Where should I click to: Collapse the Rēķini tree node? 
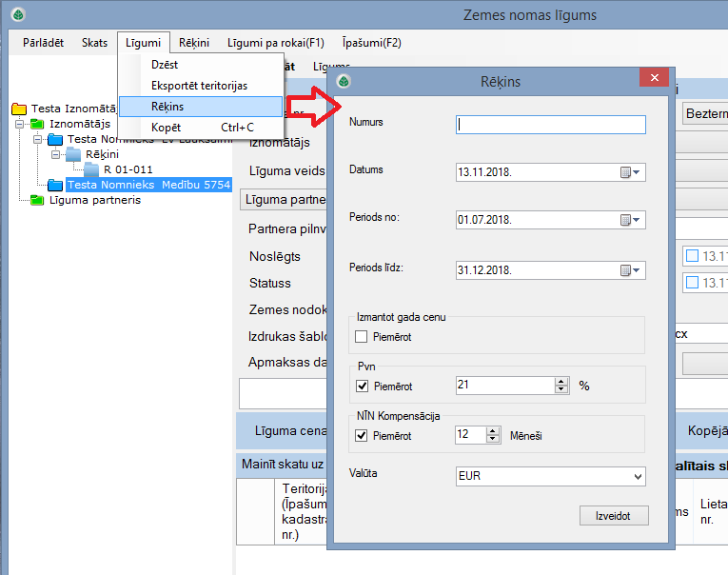(x=56, y=154)
